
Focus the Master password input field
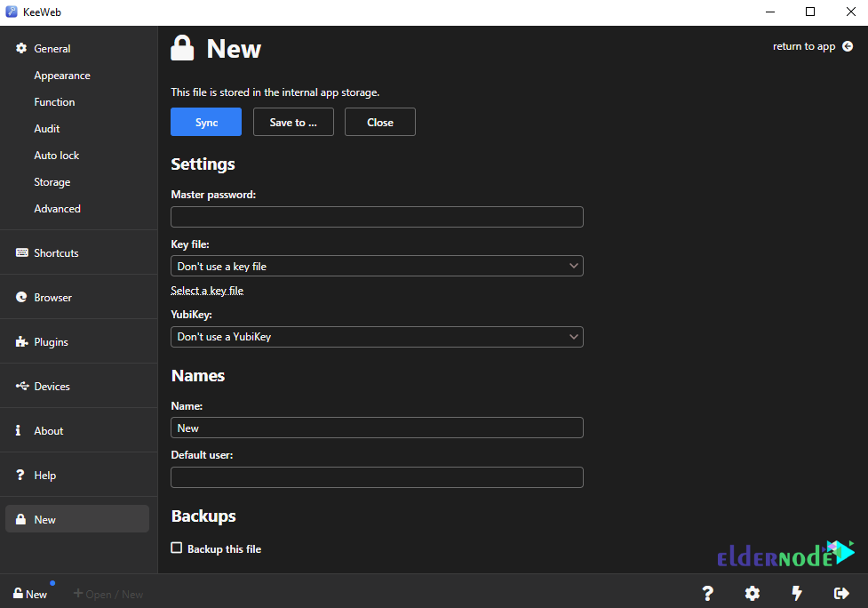point(377,217)
